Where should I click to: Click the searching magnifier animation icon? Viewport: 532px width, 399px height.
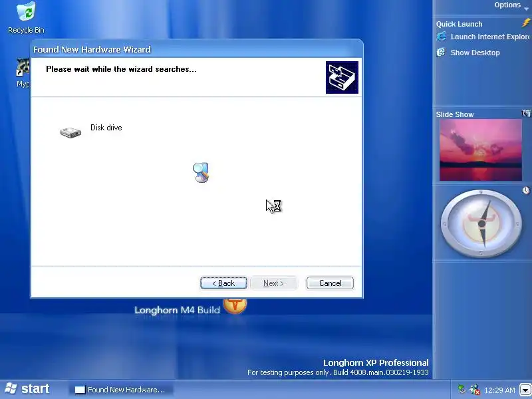pyautogui.click(x=201, y=172)
